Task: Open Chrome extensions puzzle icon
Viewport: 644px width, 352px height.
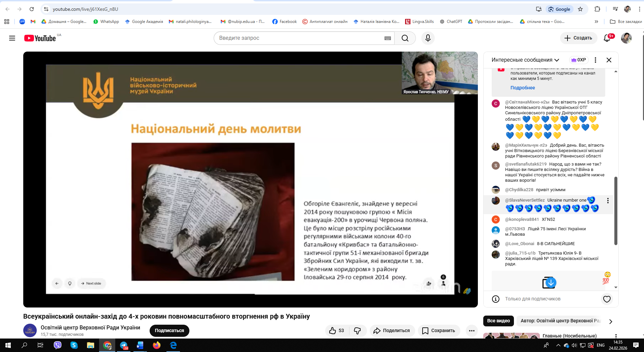Action: [597, 9]
